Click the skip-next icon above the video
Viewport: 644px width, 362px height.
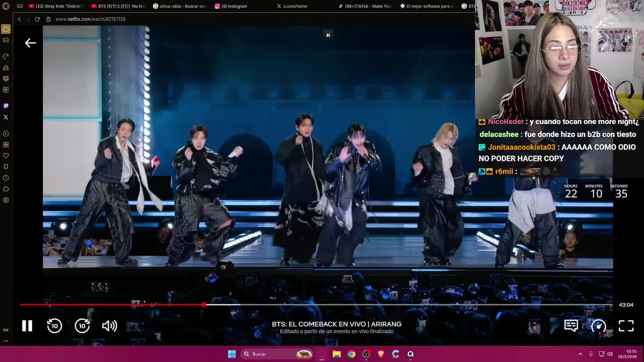point(328,35)
